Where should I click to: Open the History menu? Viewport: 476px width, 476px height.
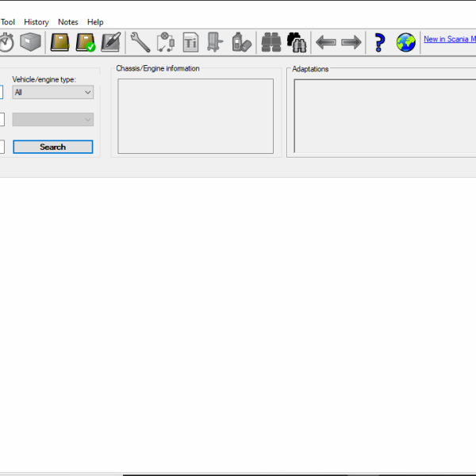click(x=36, y=22)
